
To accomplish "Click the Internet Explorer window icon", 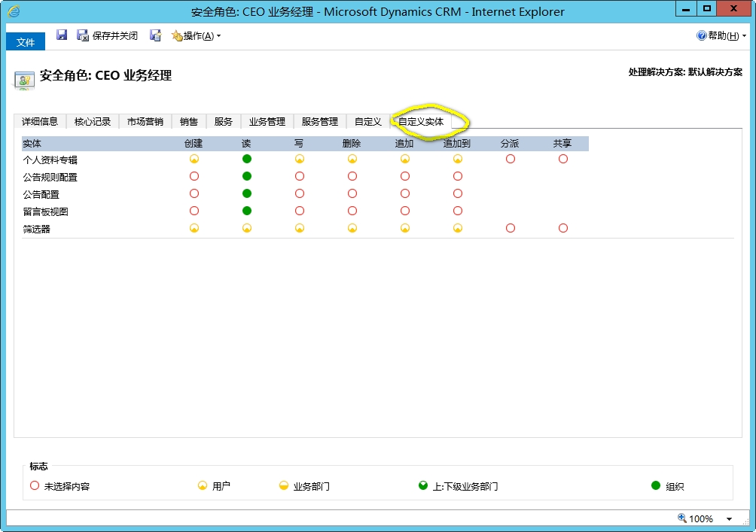I will click(x=14, y=11).
